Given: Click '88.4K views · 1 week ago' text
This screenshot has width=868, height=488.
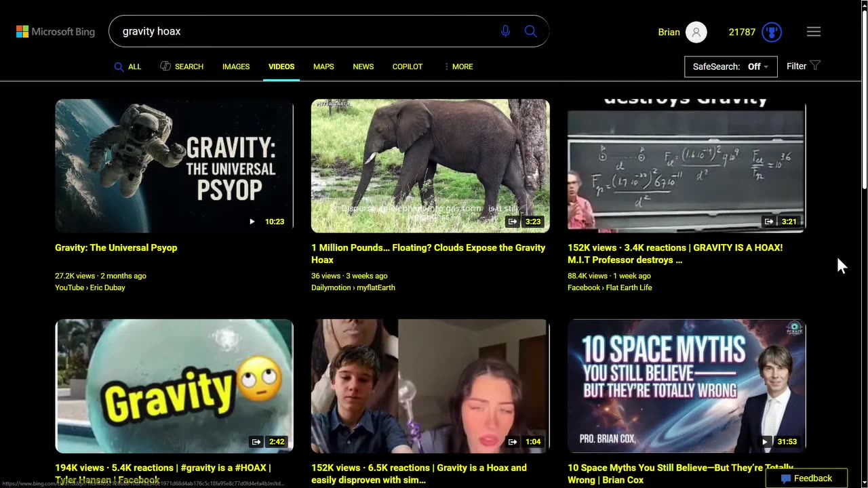Looking at the screenshot, I should [609, 276].
